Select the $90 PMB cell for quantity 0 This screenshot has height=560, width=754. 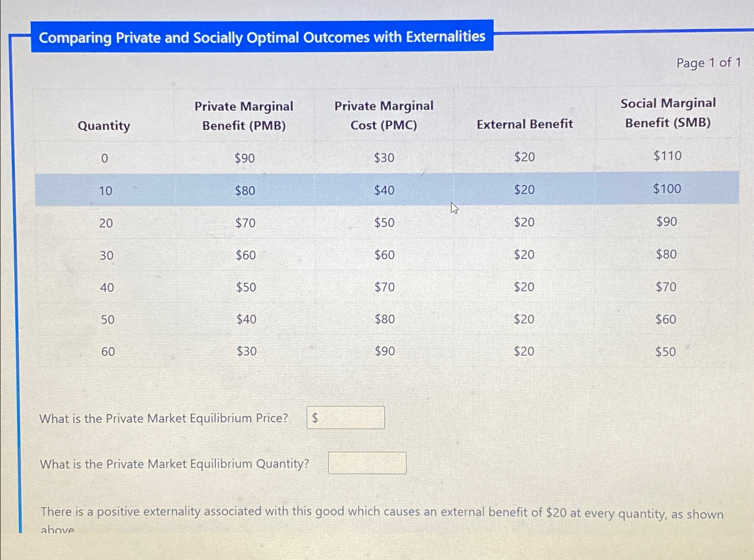pos(244,157)
